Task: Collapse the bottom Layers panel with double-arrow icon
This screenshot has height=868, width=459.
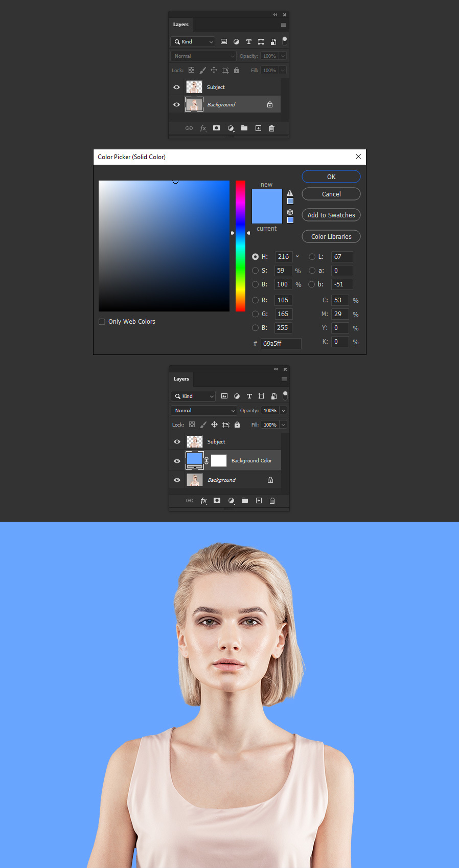Action: point(276,369)
